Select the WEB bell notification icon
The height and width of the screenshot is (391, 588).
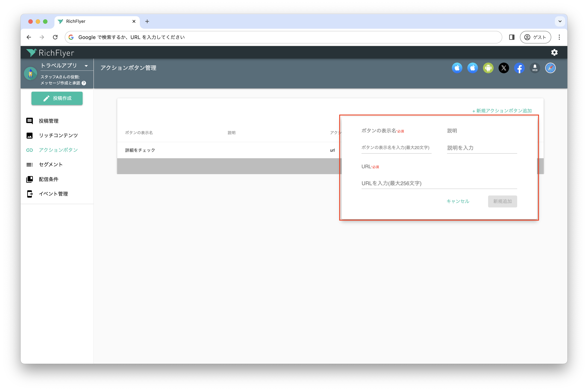click(x=535, y=68)
